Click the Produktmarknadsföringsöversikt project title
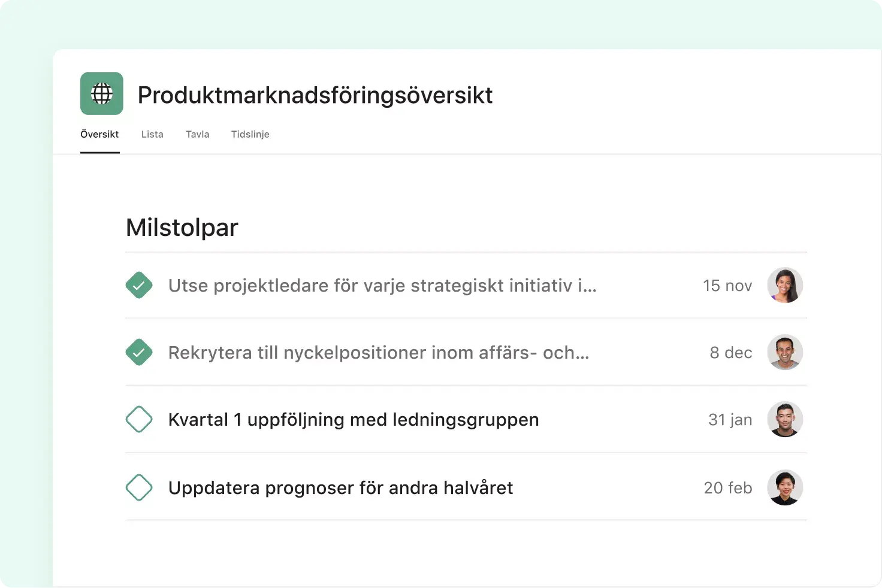 tap(315, 95)
